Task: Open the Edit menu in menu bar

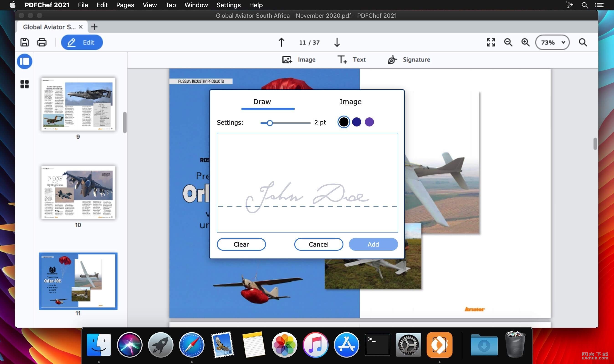Action: 102,5
